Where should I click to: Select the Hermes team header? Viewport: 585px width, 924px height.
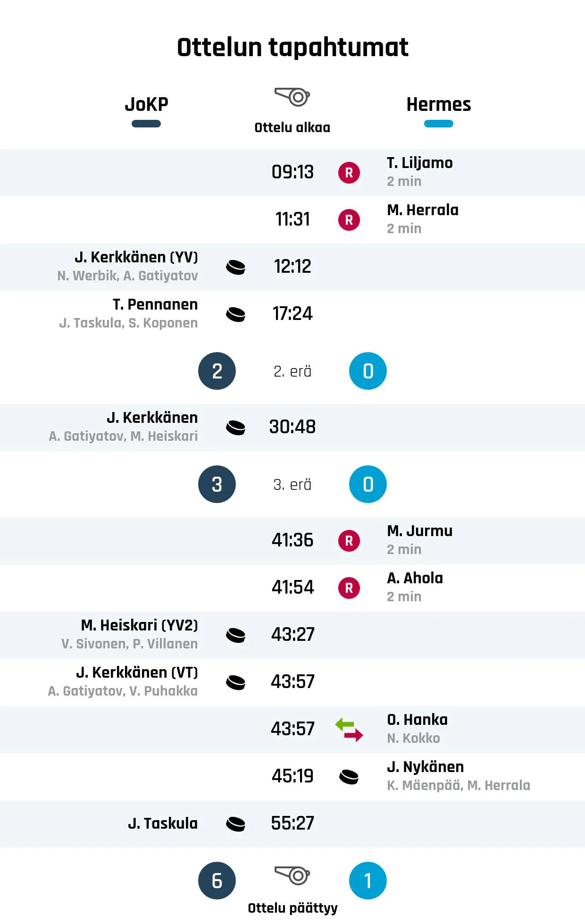[439, 104]
